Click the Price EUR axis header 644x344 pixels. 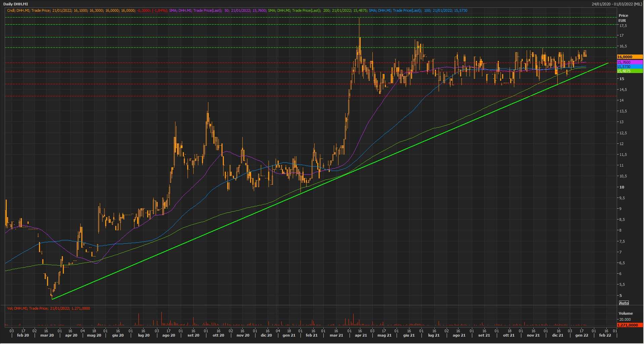pos(623,18)
